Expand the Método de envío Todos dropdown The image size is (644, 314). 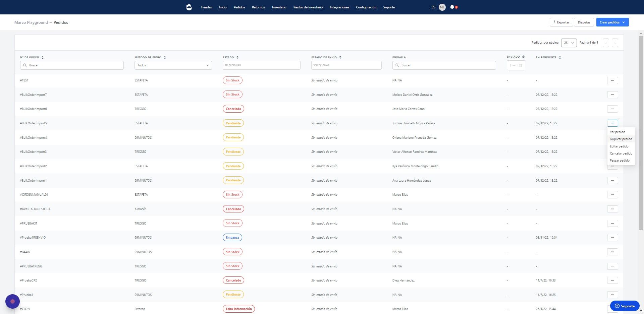(173, 65)
